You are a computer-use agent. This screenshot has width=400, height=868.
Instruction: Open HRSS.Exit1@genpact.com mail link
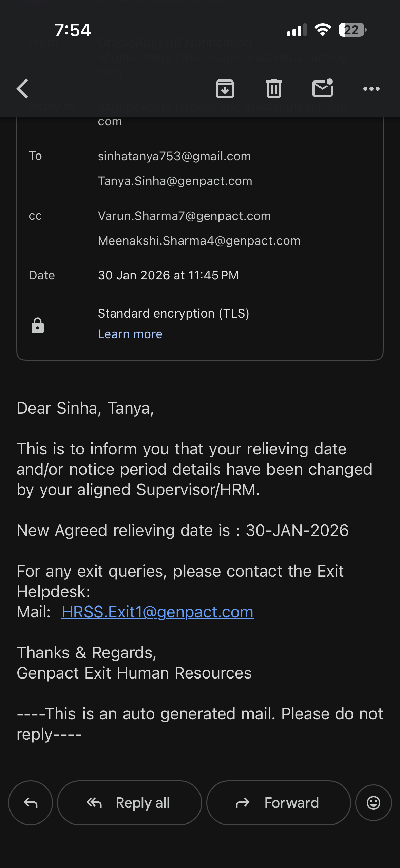(x=157, y=612)
